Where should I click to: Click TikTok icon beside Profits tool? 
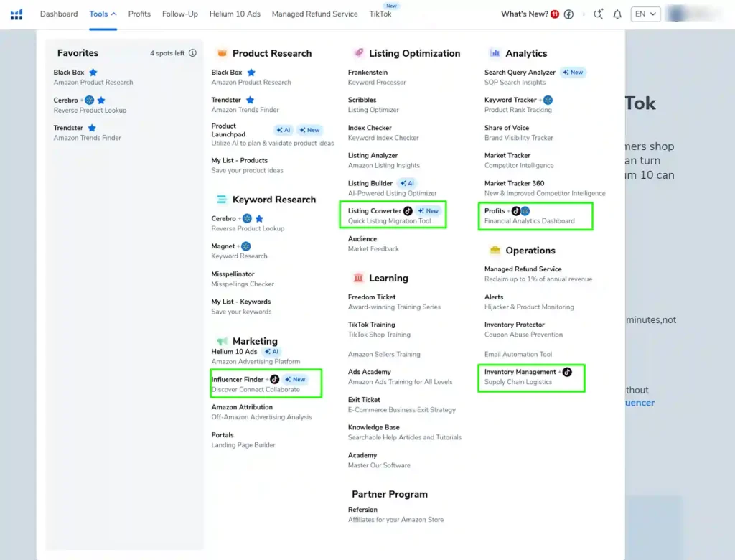(x=515, y=211)
